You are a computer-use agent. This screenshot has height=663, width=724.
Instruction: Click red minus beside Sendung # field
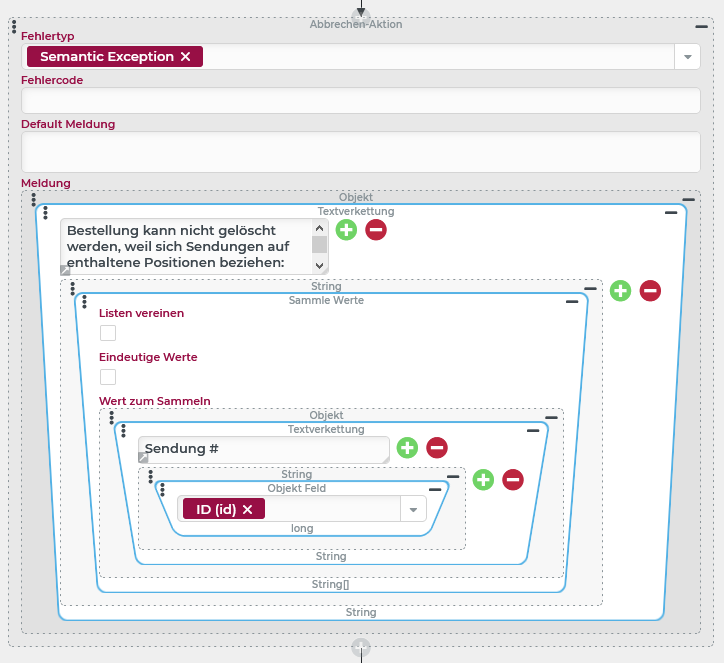437,448
